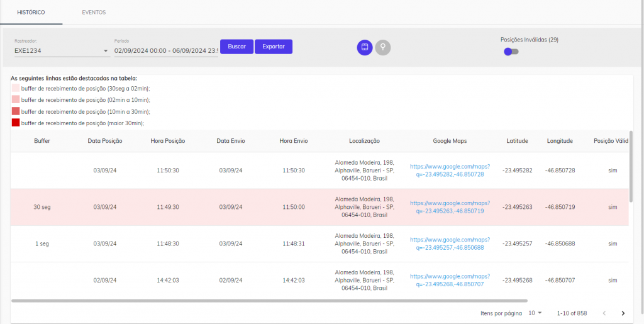The image size is (644, 324).
Task: Go to next page arrow
Action: point(623,313)
